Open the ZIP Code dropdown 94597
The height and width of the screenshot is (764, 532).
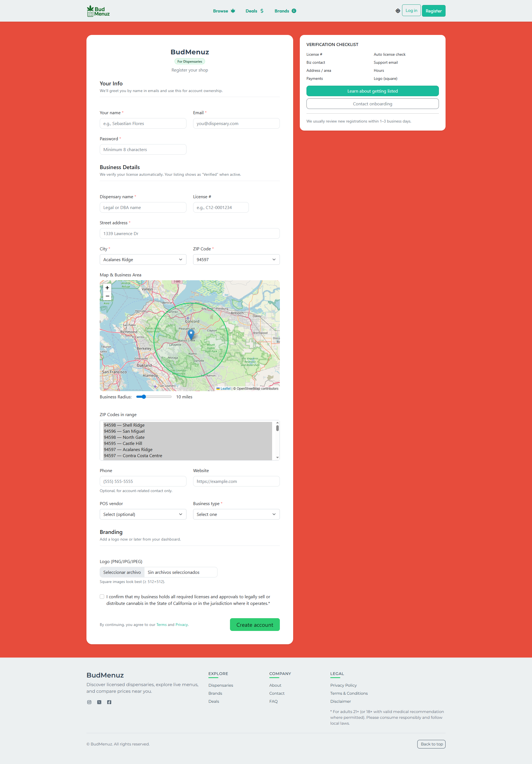(236, 259)
